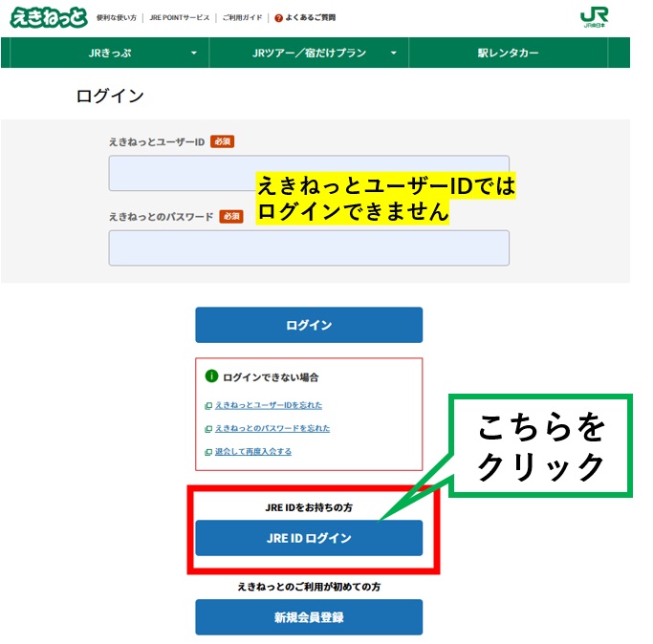The image size is (653, 644).
Task: Expand the JRツアー／宿だけプラン dropdown arrow
Action: tap(393, 54)
